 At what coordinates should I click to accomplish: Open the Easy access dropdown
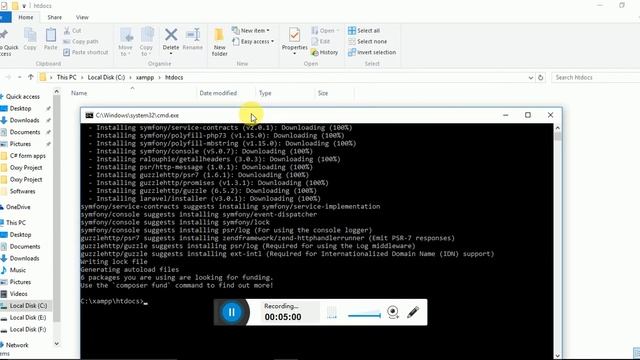click(x=253, y=42)
